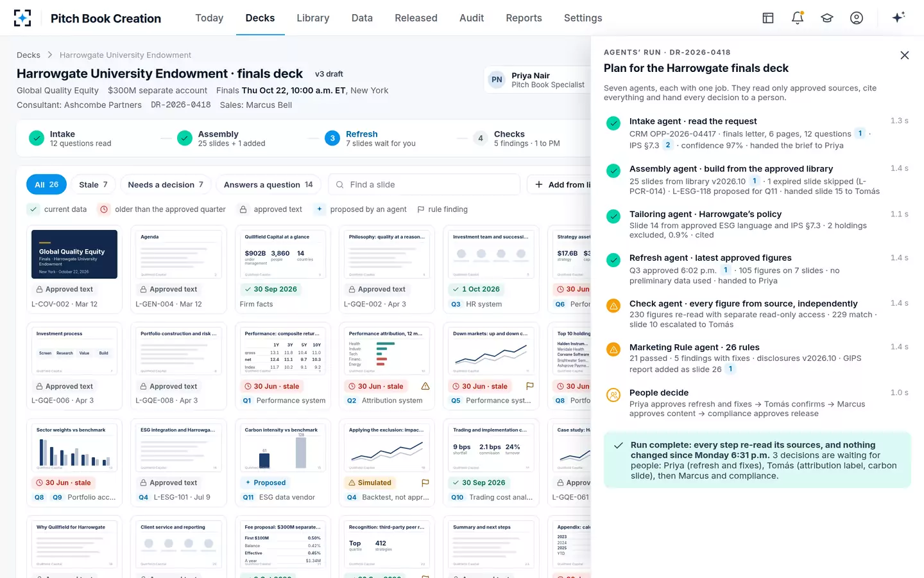Filter slides by Stale 7
Image resolution: width=924 pixels, height=578 pixels.
[x=93, y=184]
